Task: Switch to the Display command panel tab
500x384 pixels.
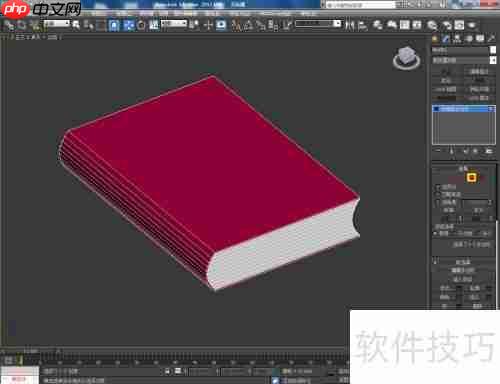Action: point(480,39)
